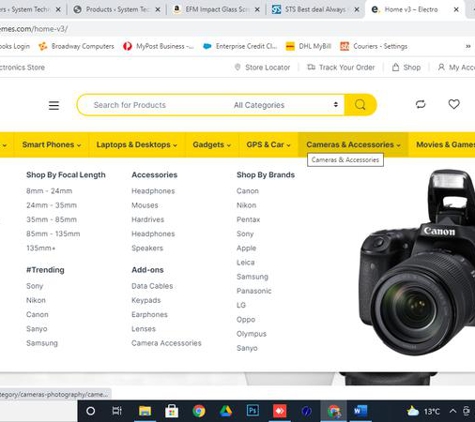475x422 pixels.
Task: Click the Canon camera product image
Action: tap(417, 263)
